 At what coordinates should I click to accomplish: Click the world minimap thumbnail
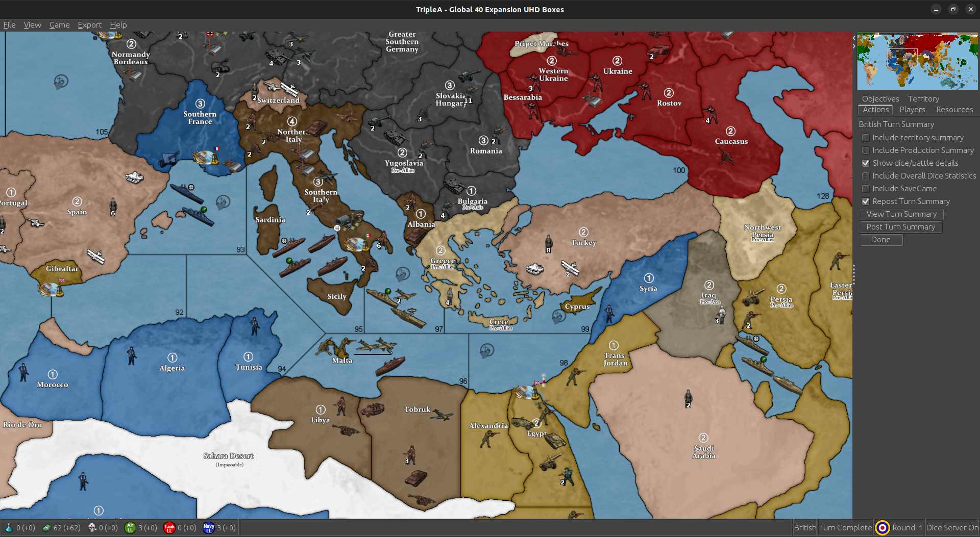coord(917,61)
